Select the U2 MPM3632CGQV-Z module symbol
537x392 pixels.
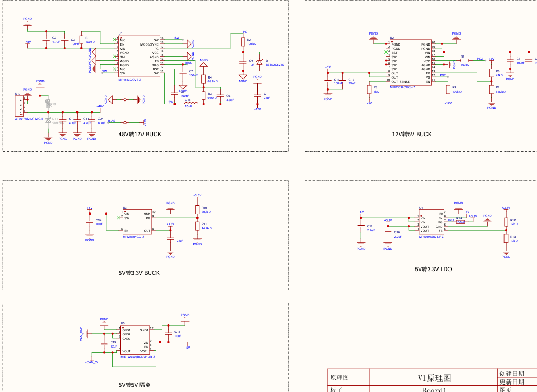(411, 63)
